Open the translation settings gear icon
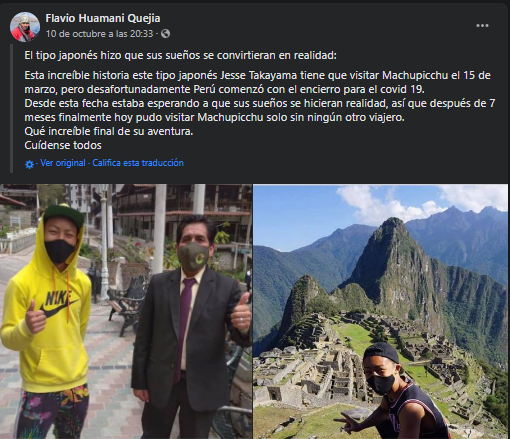Screen dimensions: 510x439 (29, 164)
